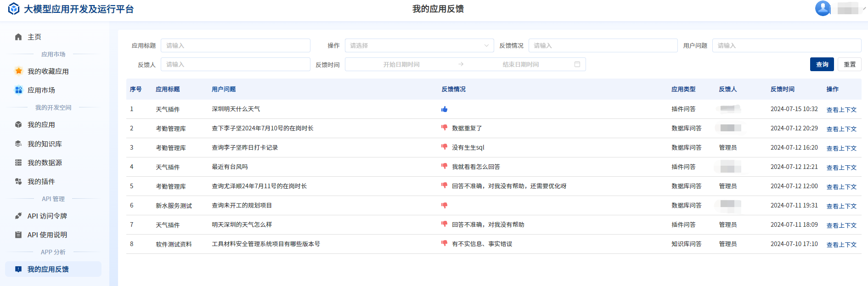868x286 pixels.
Task: Open the user avatar profile icon
Action: pos(823,8)
